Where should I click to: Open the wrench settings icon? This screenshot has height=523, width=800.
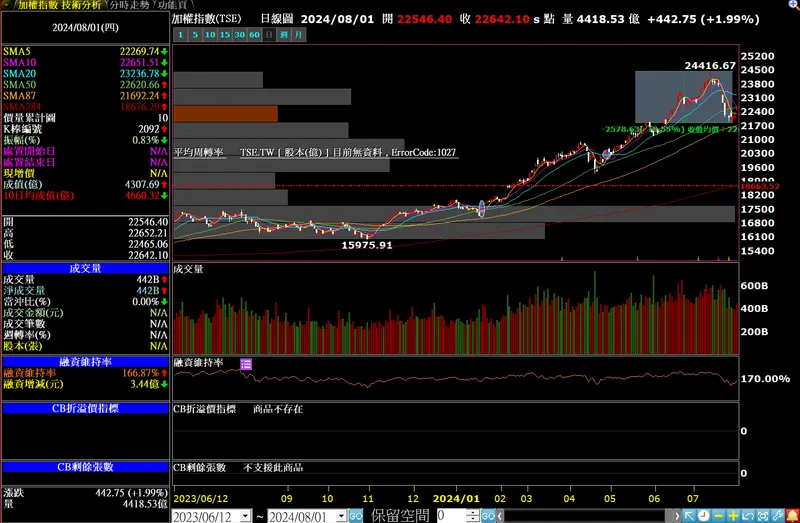[778, 516]
